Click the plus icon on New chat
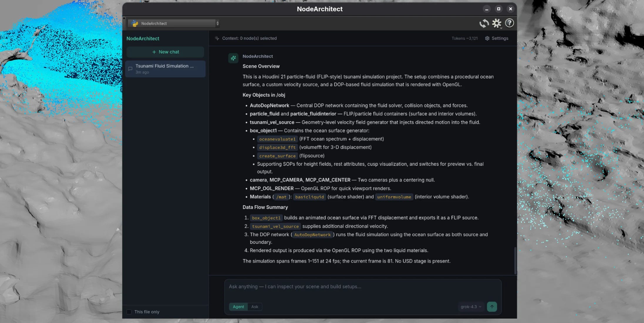The height and width of the screenshot is (323, 644). [x=154, y=52]
